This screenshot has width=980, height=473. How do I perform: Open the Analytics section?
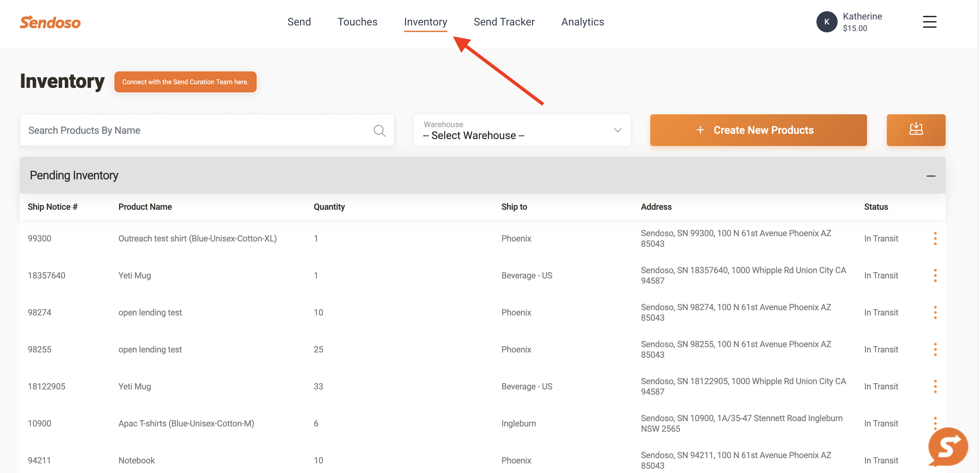583,22
